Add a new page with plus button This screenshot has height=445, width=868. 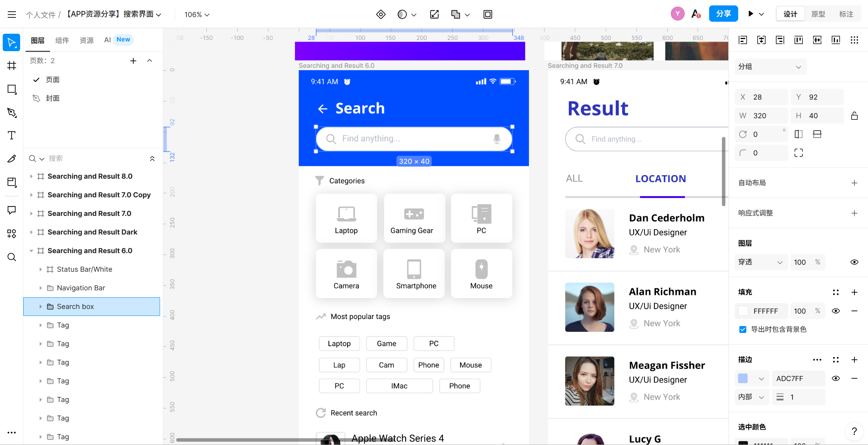133,60
